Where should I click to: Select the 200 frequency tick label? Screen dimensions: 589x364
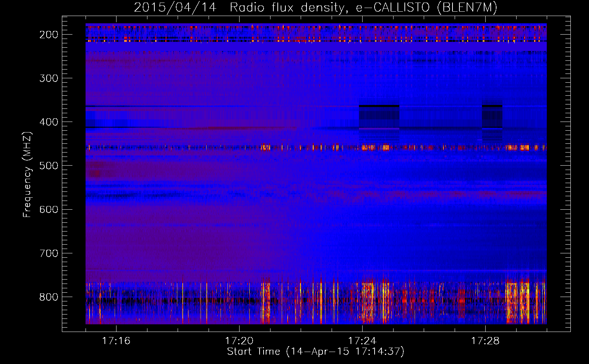(49, 35)
